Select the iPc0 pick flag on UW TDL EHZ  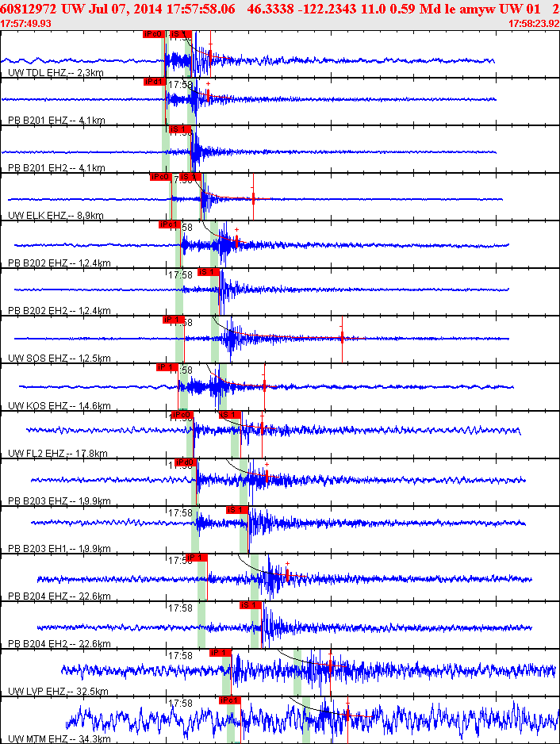(x=153, y=34)
